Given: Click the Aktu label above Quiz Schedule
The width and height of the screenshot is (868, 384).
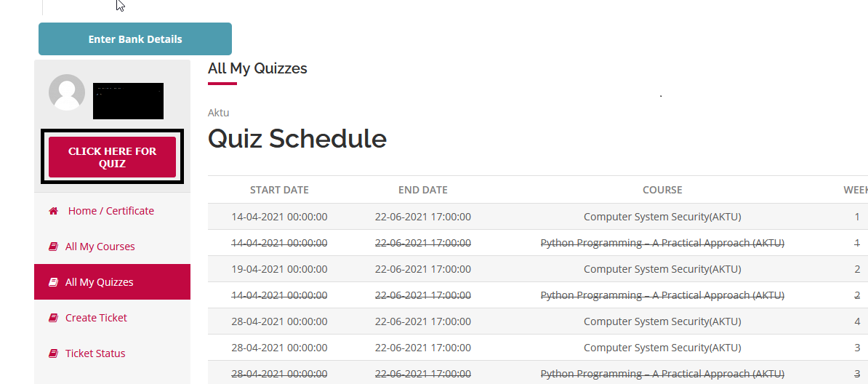Looking at the screenshot, I should (x=219, y=113).
